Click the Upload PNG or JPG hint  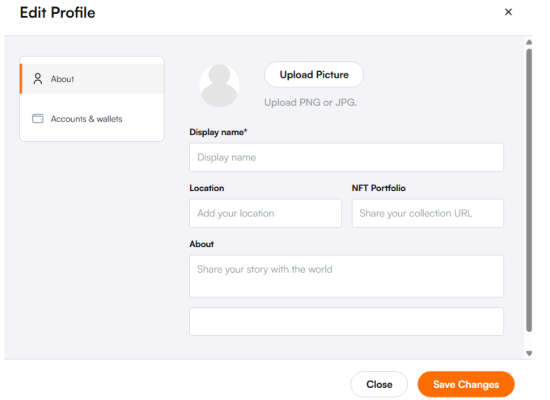click(x=310, y=102)
